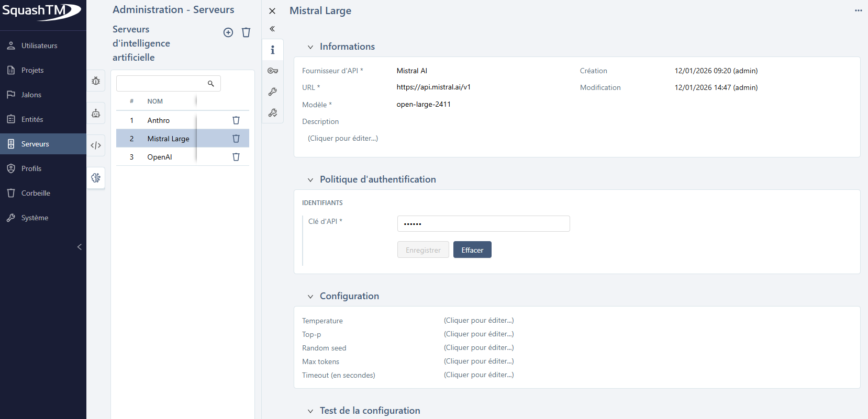Open Projets in the sidebar
The height and width of the screenshot is (419, 868).
pyautogui.click(x=43, y=70)
